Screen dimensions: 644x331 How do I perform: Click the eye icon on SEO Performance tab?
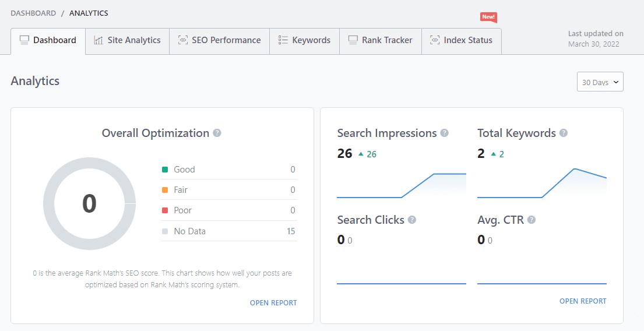pos(183,40)
